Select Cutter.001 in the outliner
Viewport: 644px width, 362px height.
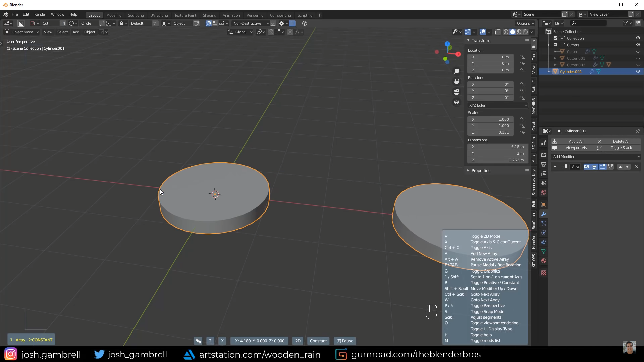point(576,58)
